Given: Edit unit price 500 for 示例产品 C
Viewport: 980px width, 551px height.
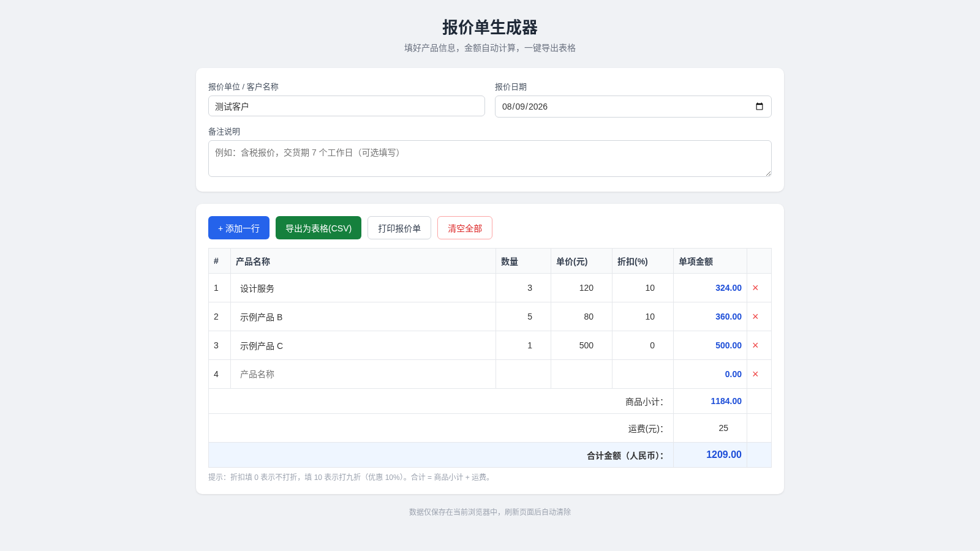Looking at the screenshot, I should 581,345.
